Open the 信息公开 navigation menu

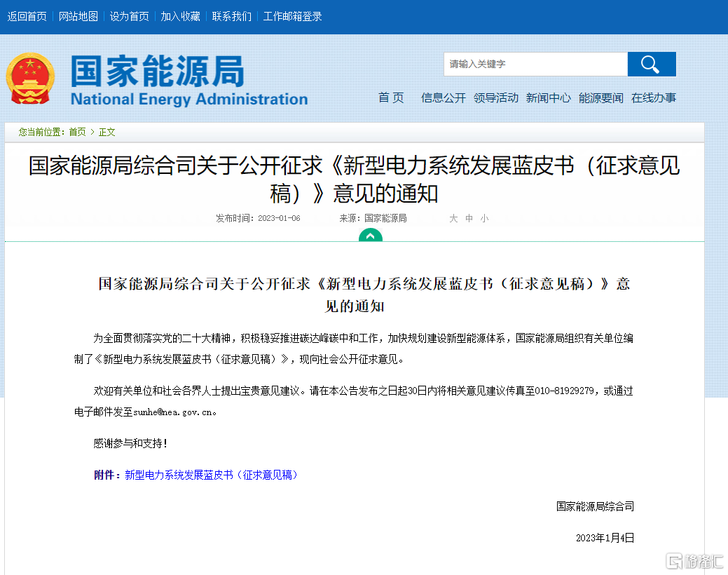pos(444,97)
